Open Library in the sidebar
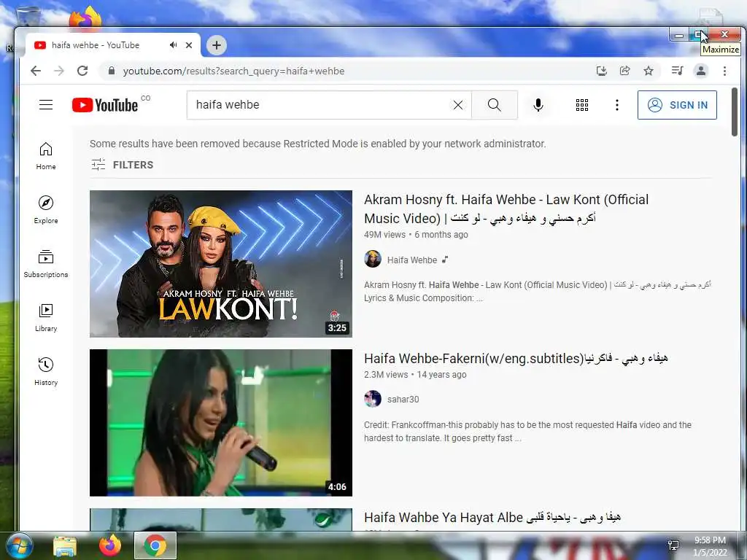The height and width of the screenshot is (560, 747). click(x=46, y=318)
